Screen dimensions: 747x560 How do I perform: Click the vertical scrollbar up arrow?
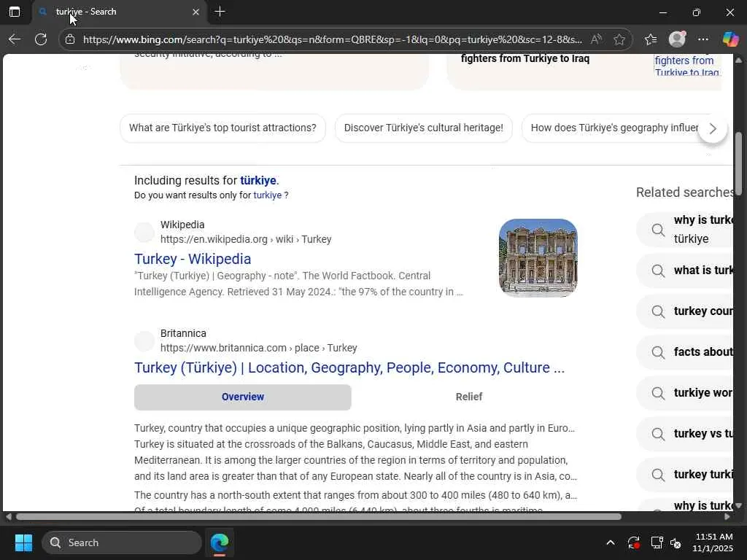pyautogui.click(x=738, y=60)
